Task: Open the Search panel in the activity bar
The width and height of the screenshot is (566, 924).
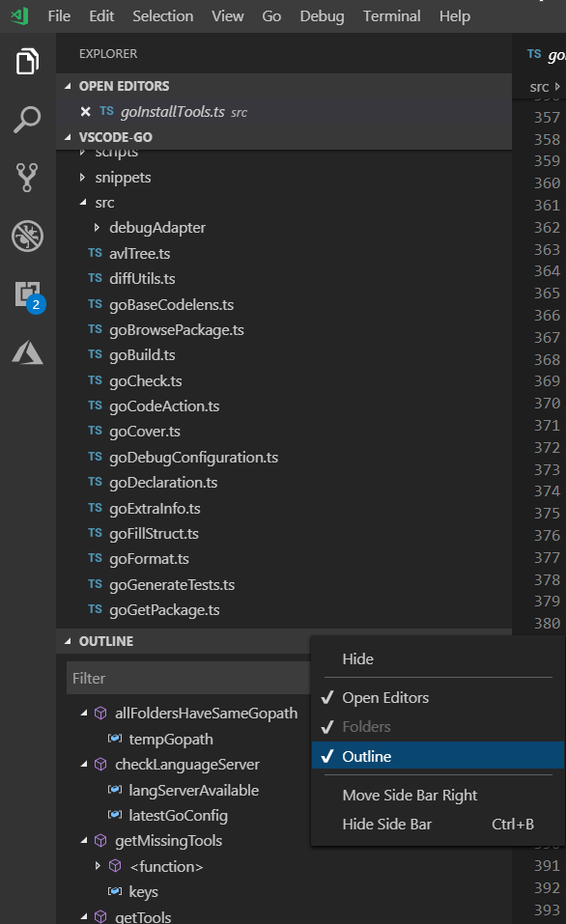Action: [26, 120]
